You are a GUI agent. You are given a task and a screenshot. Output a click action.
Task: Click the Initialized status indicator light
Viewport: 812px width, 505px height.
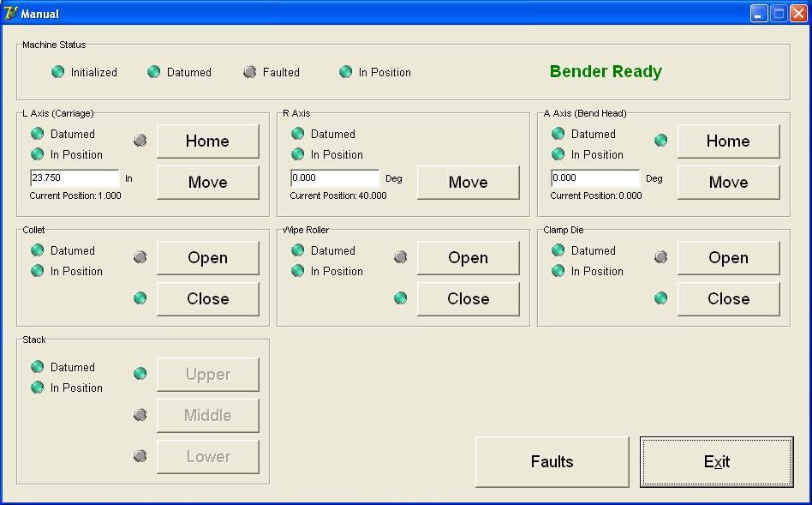58,72
